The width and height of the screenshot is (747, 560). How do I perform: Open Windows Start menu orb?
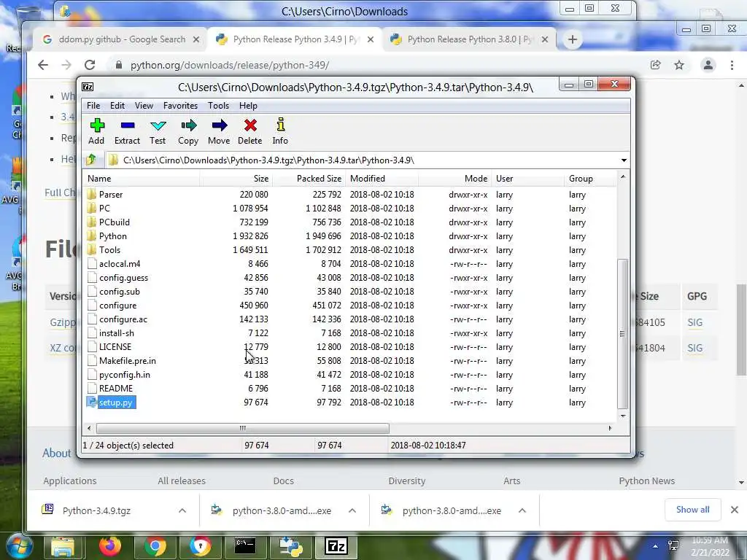19,545
